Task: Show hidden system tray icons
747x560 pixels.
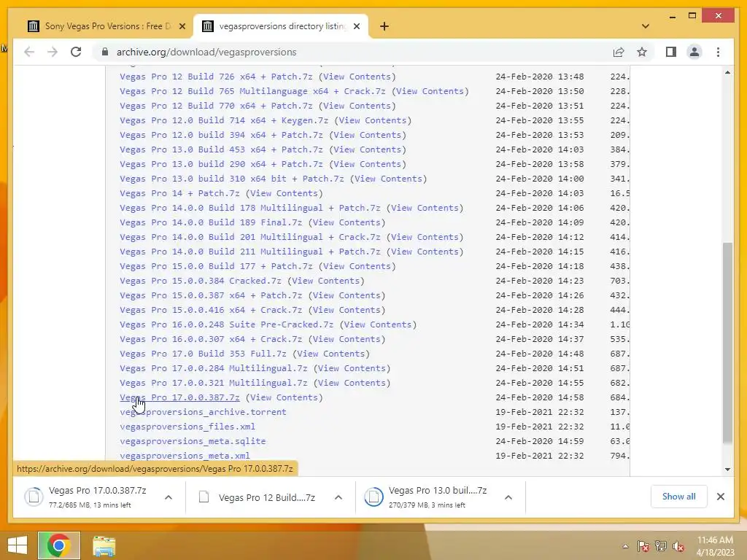Action: pos(625,546)
